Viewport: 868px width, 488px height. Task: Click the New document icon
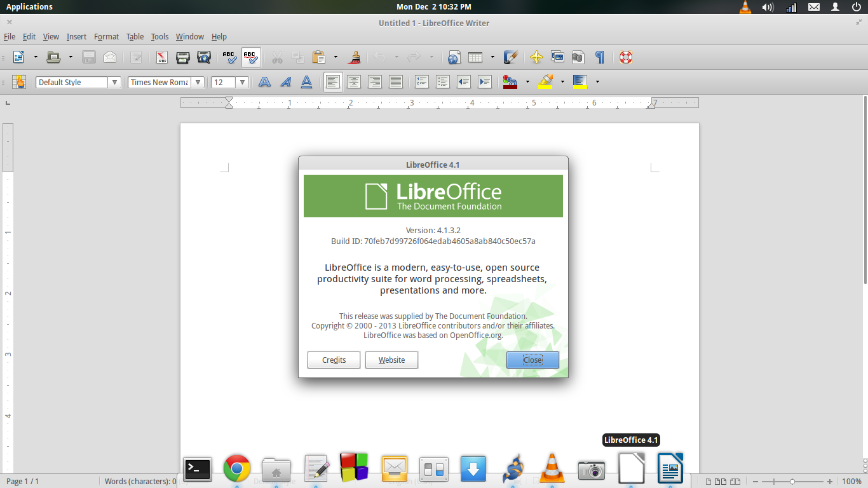click(19, 57)
